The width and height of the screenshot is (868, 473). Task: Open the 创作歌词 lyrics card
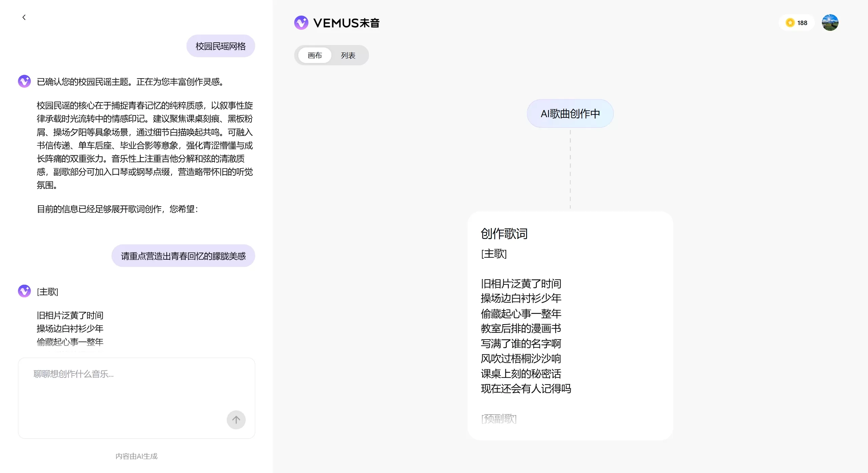504,234
